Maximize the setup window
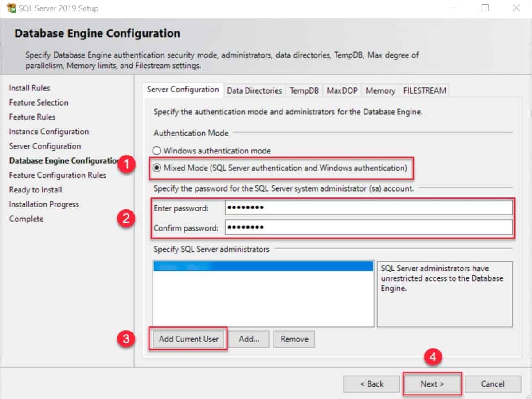This screenshot has width=532, height=399. 485,8
